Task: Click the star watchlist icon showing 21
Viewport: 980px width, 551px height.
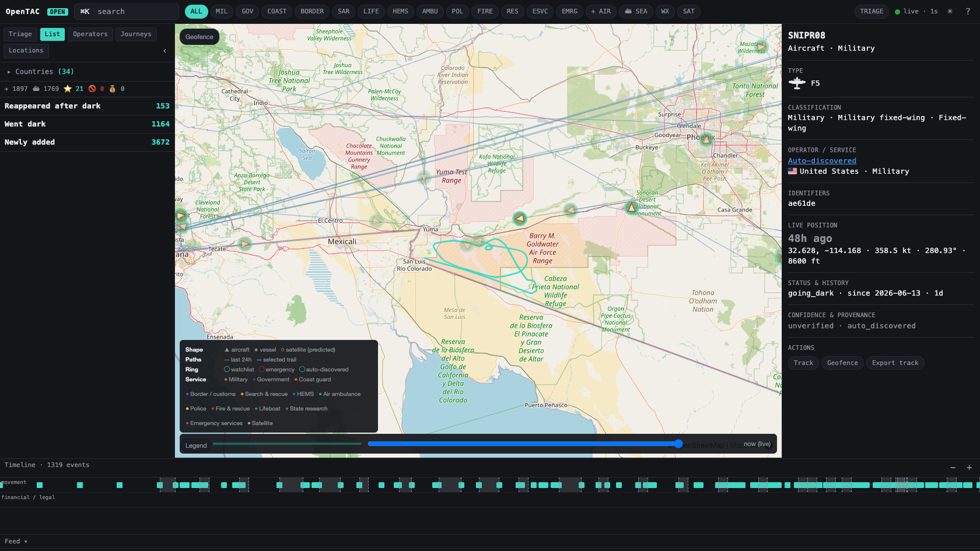Action: (68, 89)
